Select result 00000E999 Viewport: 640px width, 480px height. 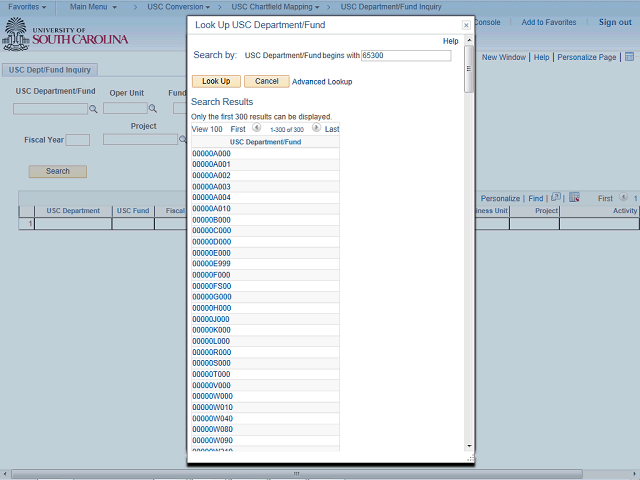pos(211,264)
